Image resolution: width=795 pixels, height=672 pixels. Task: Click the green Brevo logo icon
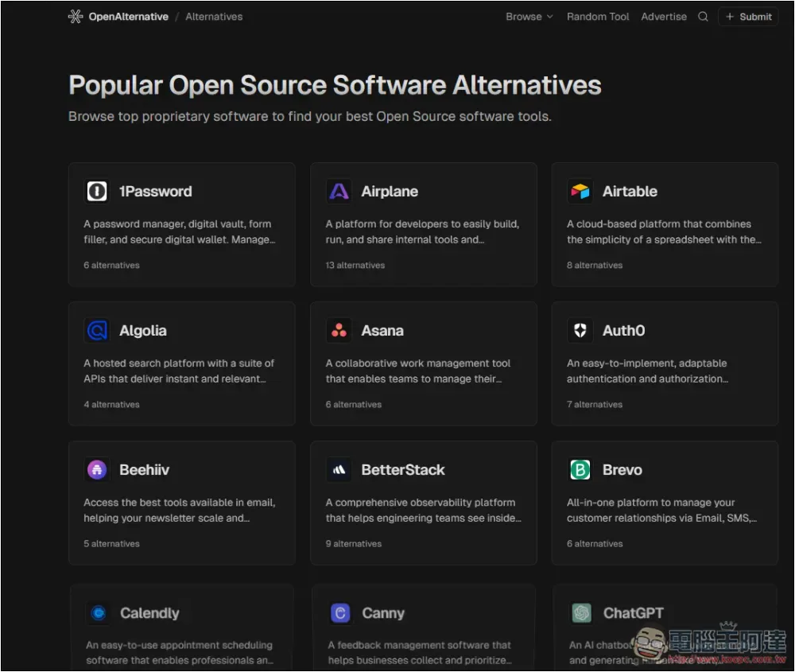point(580,470)
